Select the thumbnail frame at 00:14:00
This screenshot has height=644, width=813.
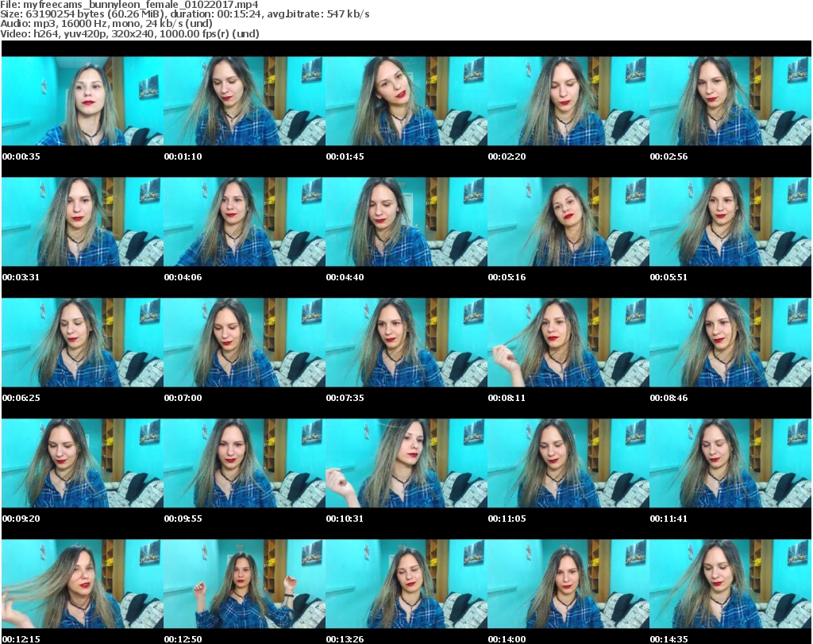(x=568, y=584)
